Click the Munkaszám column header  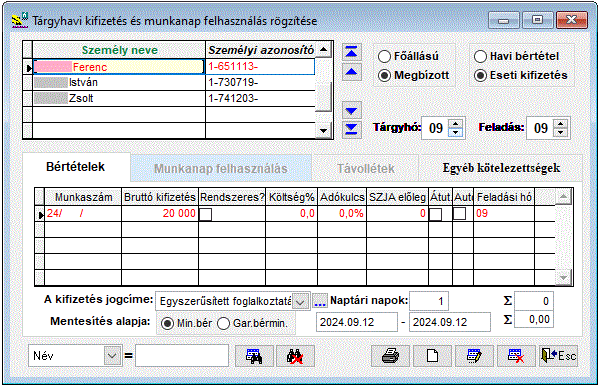coord(83,197)
